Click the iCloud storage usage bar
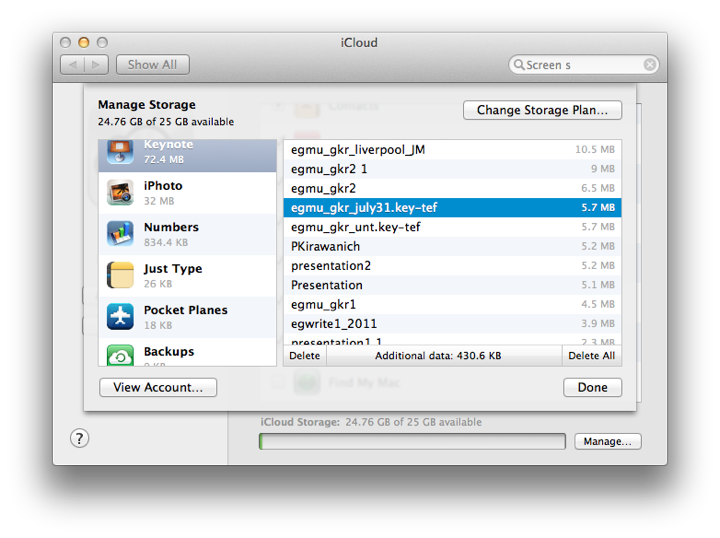The height and width of the screenshot is (538, 720). coord(412,441)
